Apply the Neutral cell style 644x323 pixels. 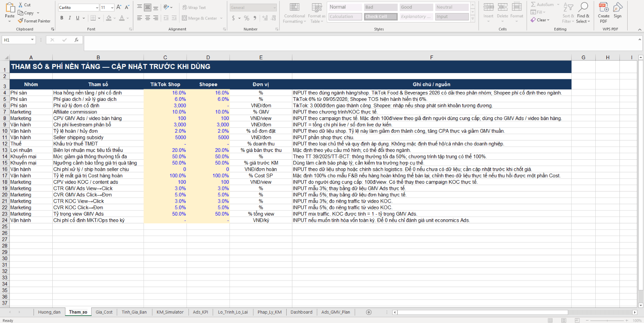(452, 7)
